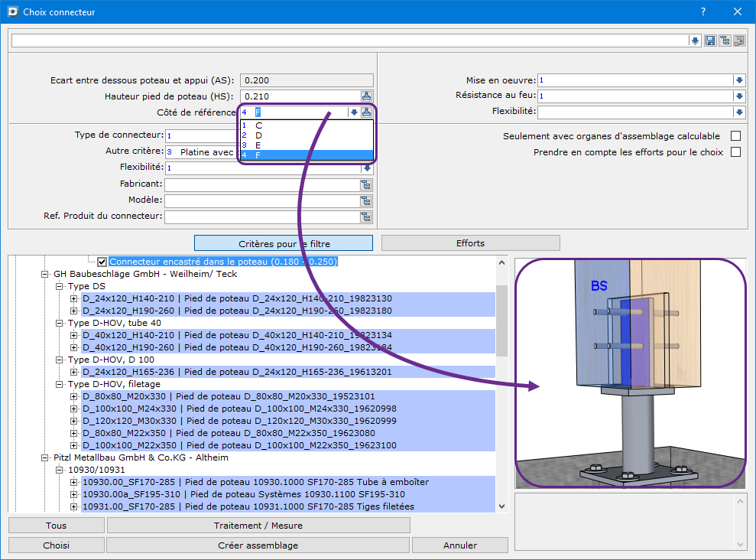Open the Fabricant selection tree icon

click(367, 184)
